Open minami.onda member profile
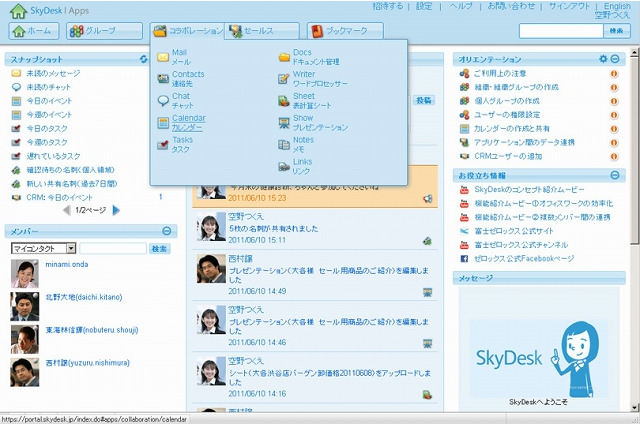The width and height of the screenshot is (640, 426). pyautogui.click(x=67, y=264)
